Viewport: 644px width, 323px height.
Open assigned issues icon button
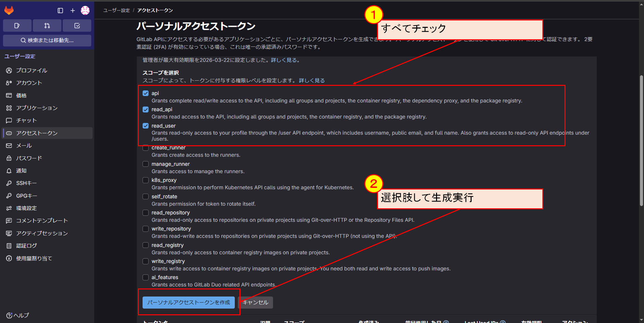pyautogui.click(x=17, y=25)
